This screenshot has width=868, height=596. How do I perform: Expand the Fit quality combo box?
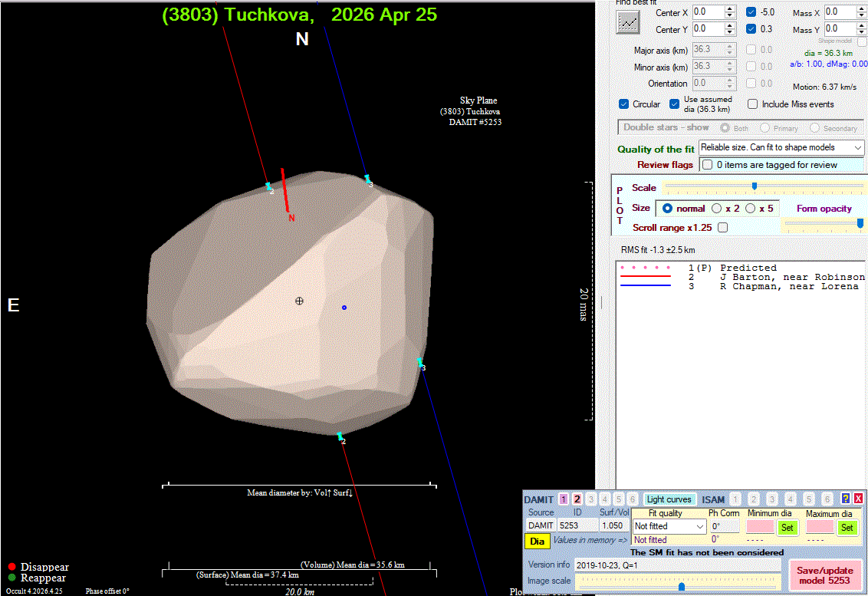coord(699,526)
